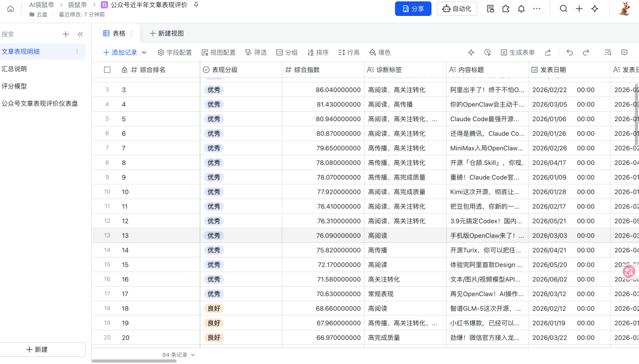Click the floating pink assistant icon
The height and width of the screenshot is (364, 639).
(629, 271)
